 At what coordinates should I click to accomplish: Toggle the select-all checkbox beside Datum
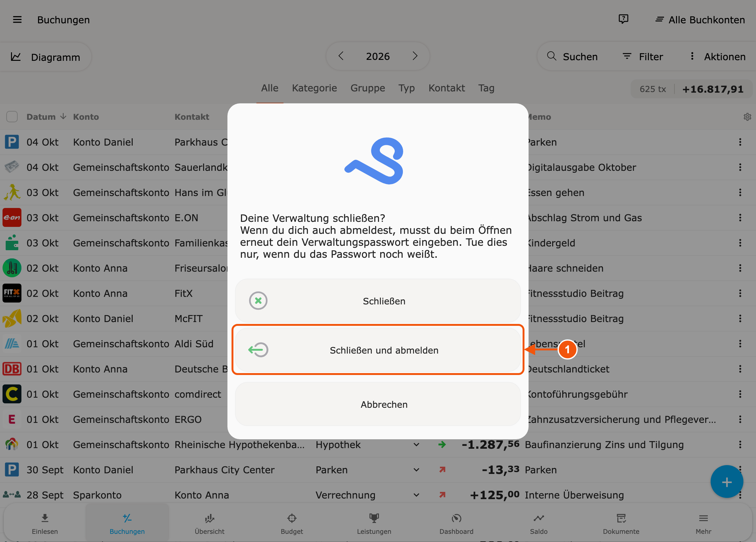[x=12, y=117]
